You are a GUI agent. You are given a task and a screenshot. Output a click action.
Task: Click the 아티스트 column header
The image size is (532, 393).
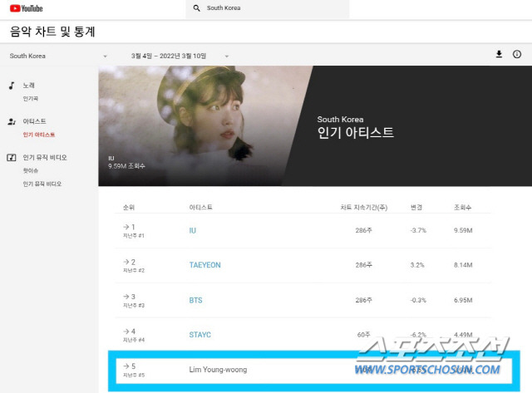pyautogui.click(x=201, y=207)
